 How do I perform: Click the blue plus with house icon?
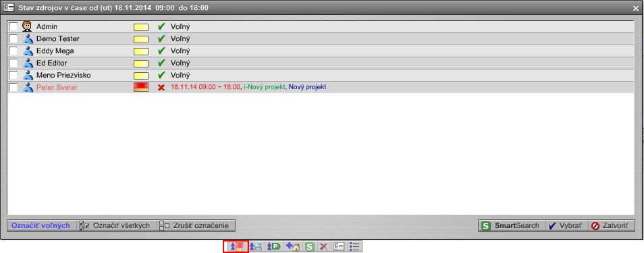click(x=293, y=246)
